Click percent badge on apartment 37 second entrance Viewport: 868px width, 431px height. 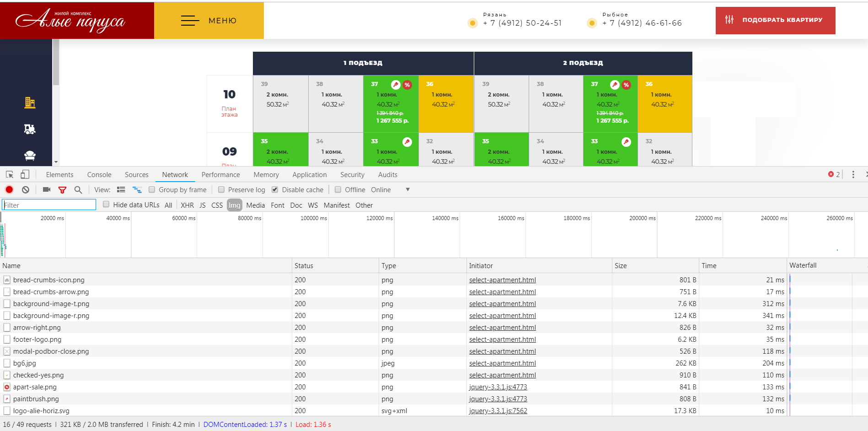626,85
